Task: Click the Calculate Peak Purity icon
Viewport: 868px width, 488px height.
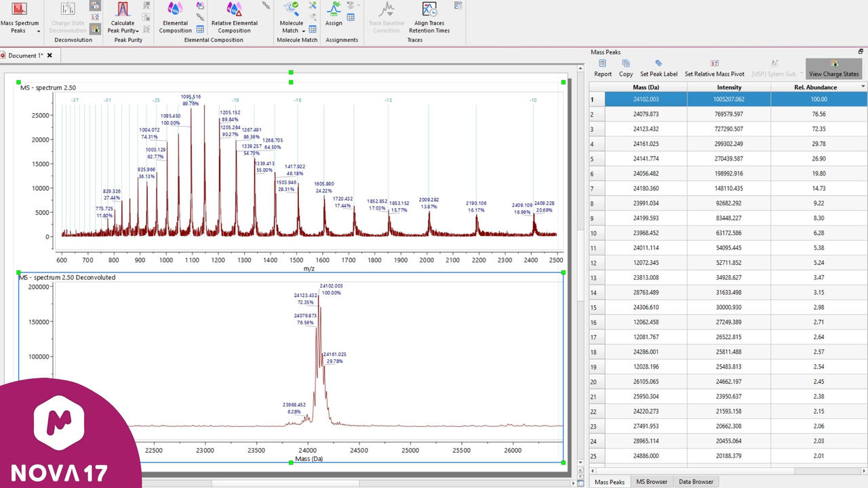Action: click(x=123, y=9)
